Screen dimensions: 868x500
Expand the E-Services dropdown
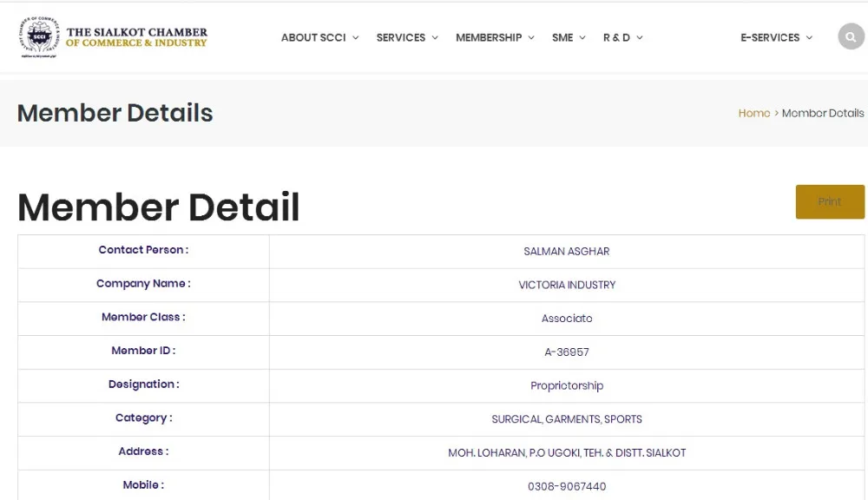(x=776, y=37)
